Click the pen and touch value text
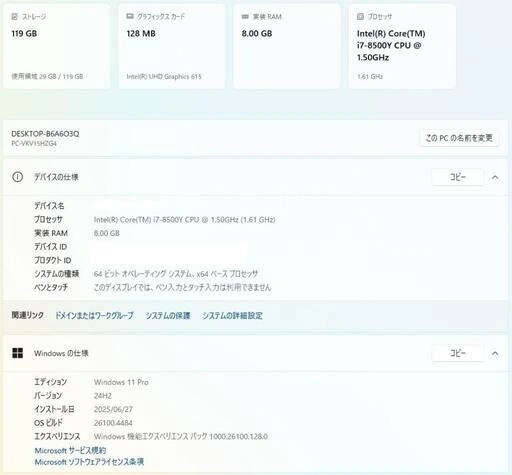This screenshot has width=512, height=475. [182, 287]
